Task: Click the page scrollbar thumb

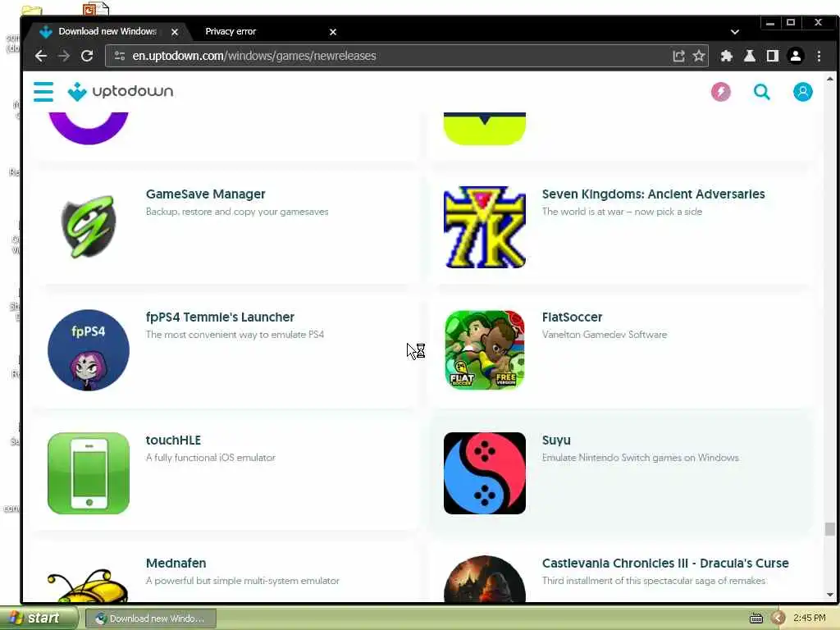Action: [829, 529]
